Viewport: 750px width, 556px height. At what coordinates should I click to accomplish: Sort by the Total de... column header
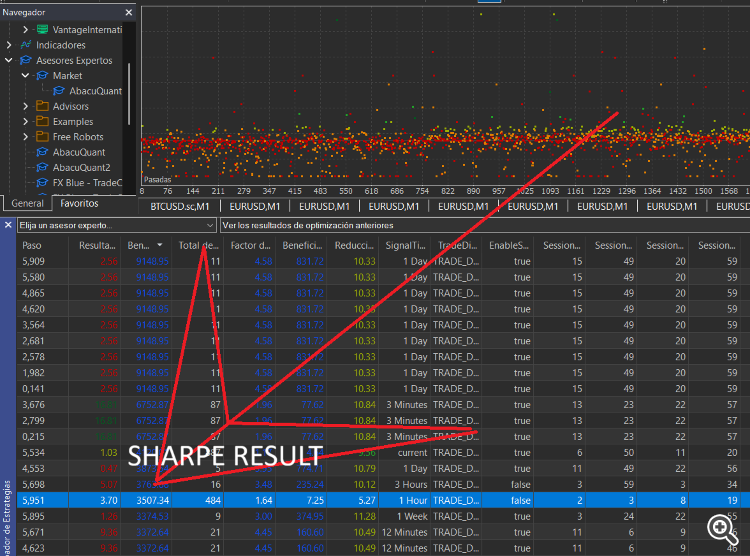coord(198,245)
